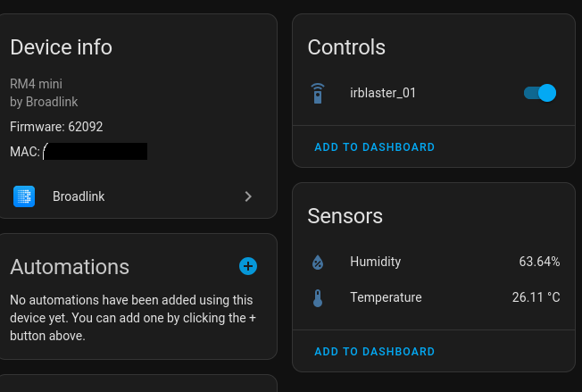
Task: Open the Temperature sensor entry
Action: pos(386,297)
